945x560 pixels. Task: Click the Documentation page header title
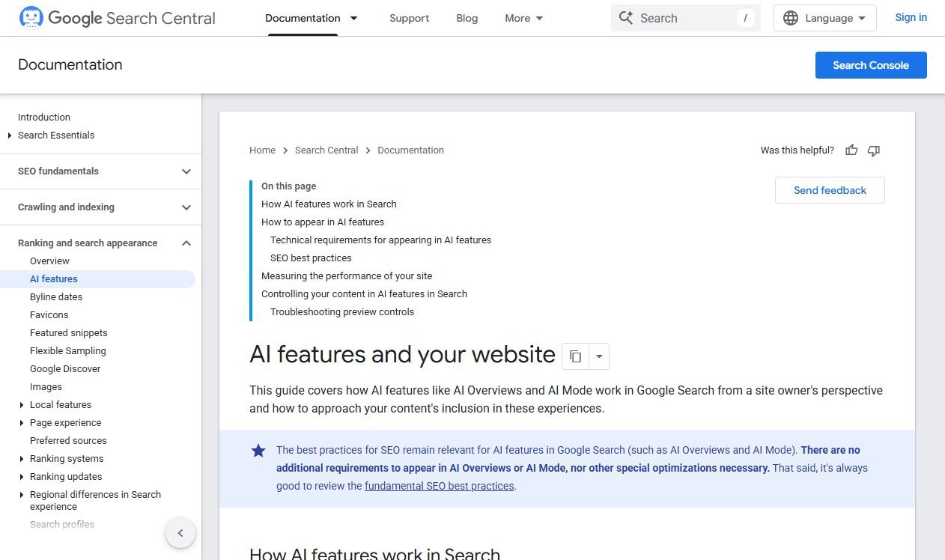[x=70, y=65]
